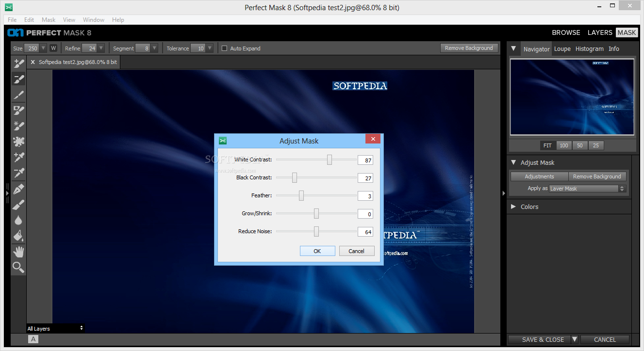Open the Tolerance value dropdown
The width and height of the screenshot is (644, 351).
pos(210,48)
